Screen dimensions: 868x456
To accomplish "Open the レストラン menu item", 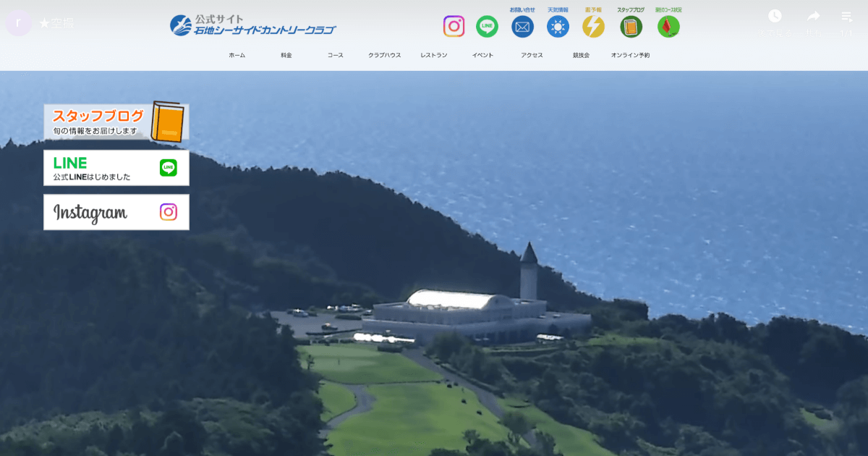I will [433, 55].
